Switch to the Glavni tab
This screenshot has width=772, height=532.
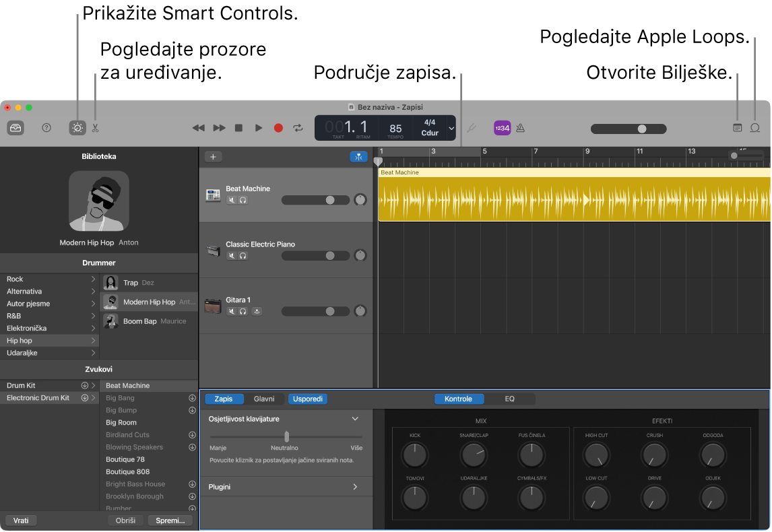[264, 399]
